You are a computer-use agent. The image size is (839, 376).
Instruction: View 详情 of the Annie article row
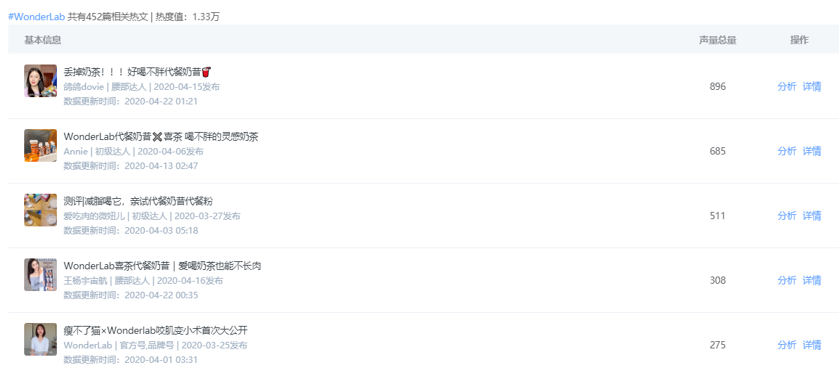[x=812, y=151]
